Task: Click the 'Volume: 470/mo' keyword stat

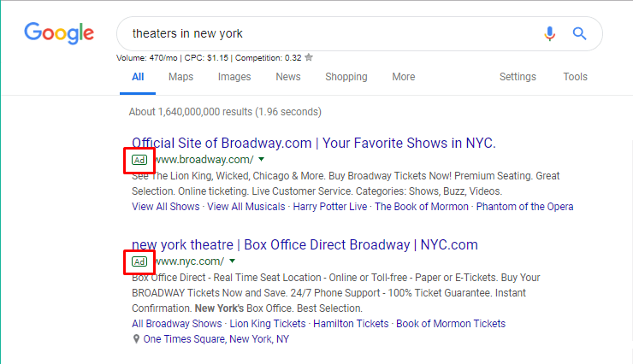Action: tap(146, 57)
